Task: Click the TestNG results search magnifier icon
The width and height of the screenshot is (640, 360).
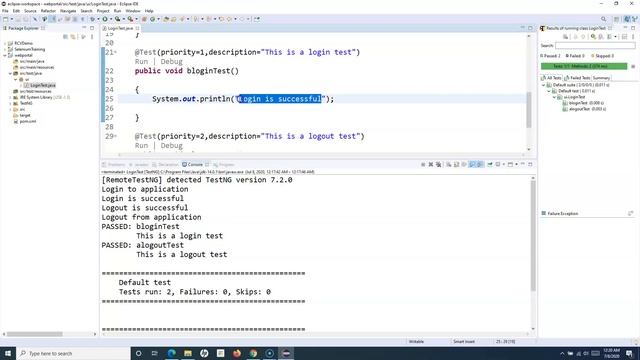Action: (x=593, y=37)
